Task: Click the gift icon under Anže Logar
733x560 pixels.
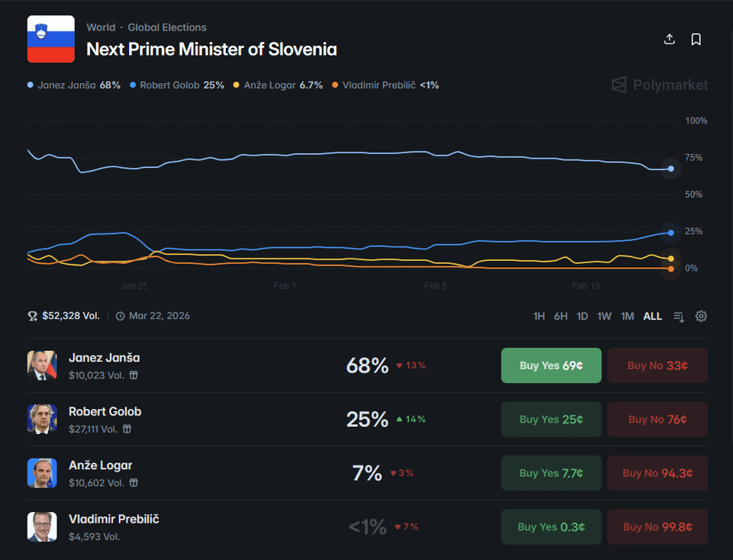Action: (x=133, y=483)
